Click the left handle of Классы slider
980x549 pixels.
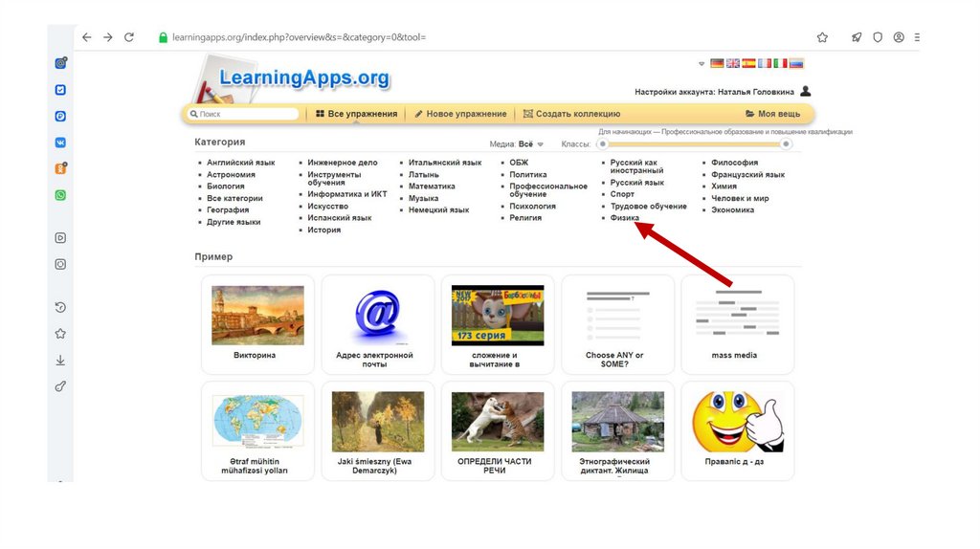tap(603, 144)
